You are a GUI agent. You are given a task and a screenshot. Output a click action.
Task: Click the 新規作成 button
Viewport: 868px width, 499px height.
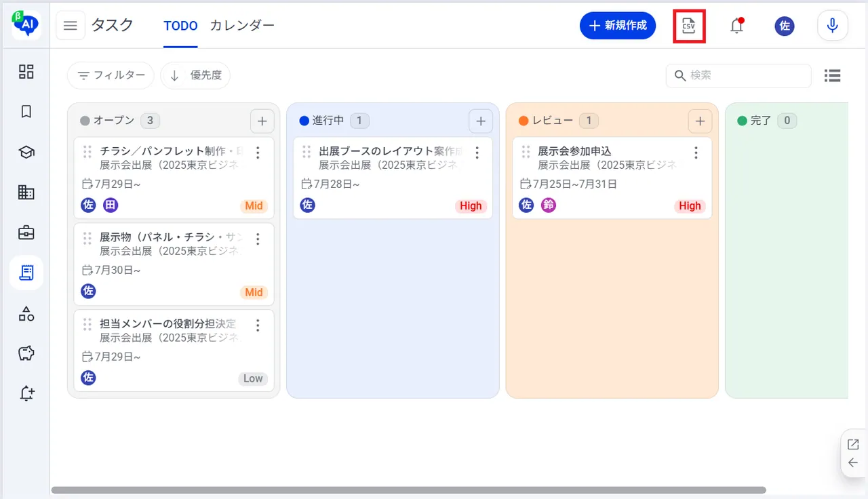click(618, 26)
